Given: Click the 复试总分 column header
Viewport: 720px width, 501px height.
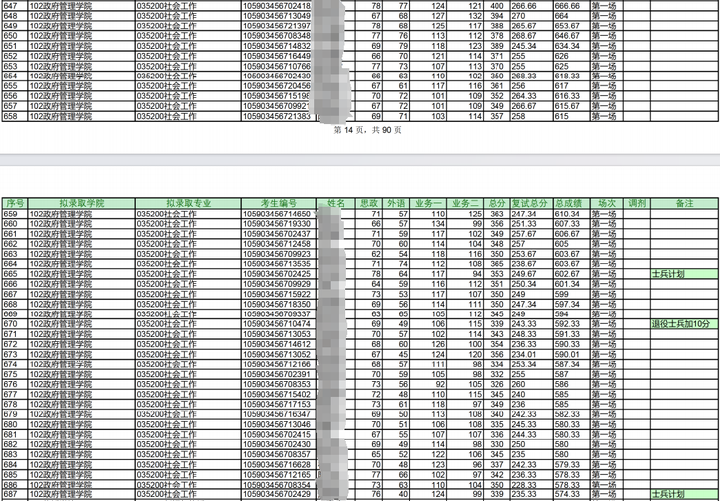Looking at the screenshot, I should [x=531, y=203].
